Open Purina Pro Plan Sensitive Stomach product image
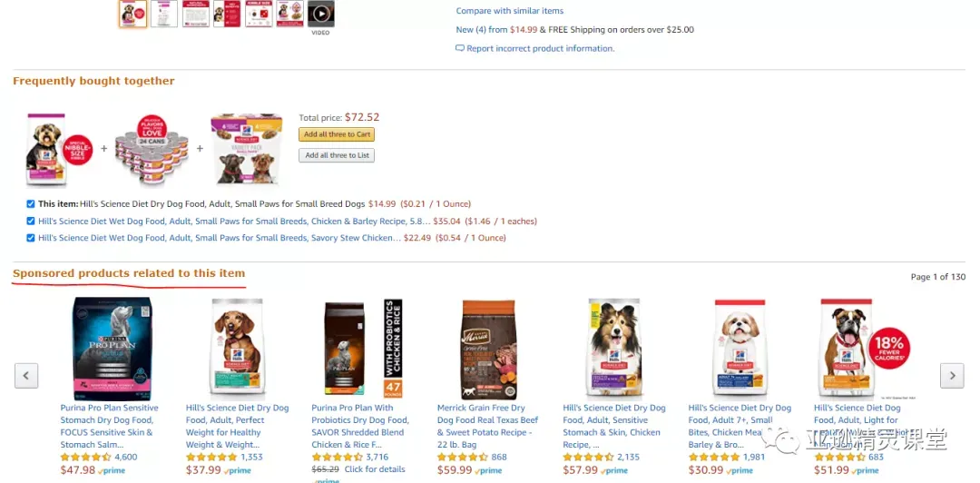 click(x=113, y=349)
